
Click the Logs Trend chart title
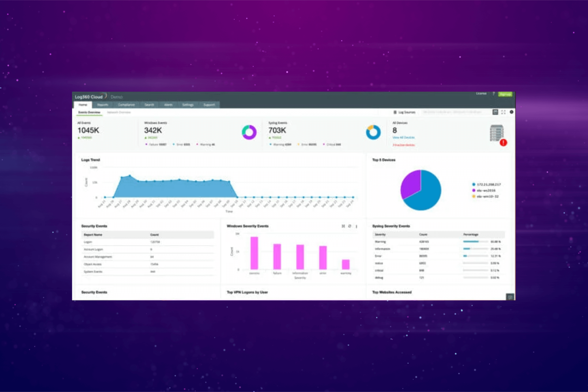[91, 160]
